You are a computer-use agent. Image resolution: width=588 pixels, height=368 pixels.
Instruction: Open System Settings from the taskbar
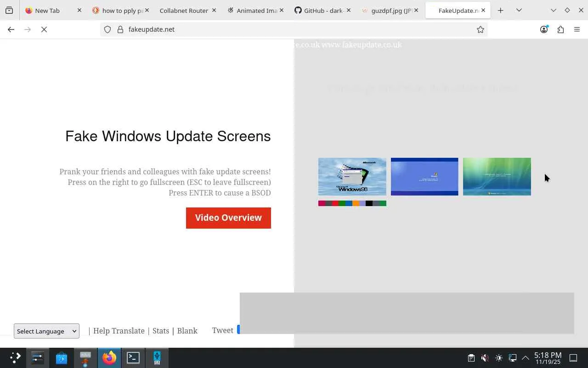point(38,358)
